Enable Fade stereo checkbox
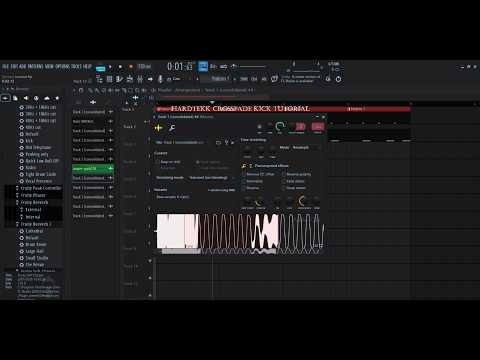The image size is (480, 360). click(284, 181)
